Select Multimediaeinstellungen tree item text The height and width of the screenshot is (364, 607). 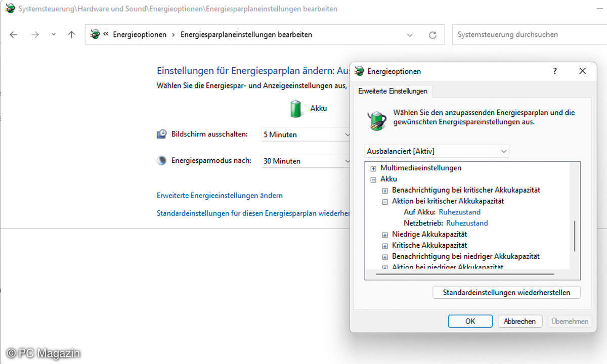coord(421,168)
